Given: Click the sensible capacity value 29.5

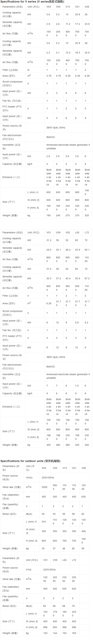Looking at the screenshot, I should (49, 250).
